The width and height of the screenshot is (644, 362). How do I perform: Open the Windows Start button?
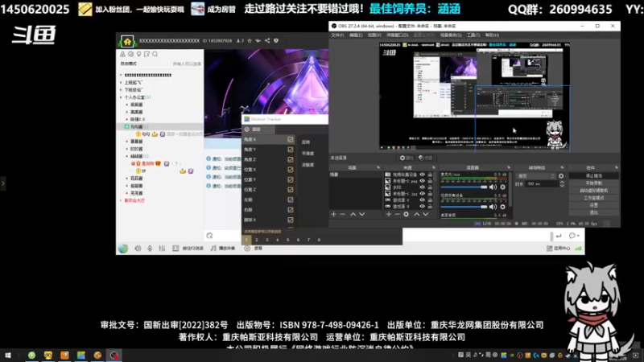click(x=8, y=356)
